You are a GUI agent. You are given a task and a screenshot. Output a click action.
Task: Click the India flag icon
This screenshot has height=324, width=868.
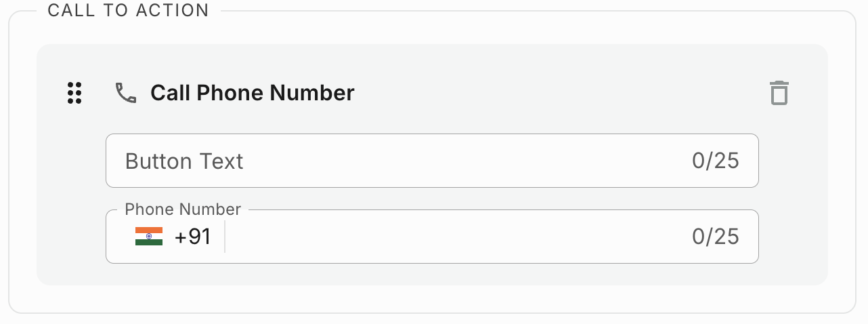tap(148, 237)
